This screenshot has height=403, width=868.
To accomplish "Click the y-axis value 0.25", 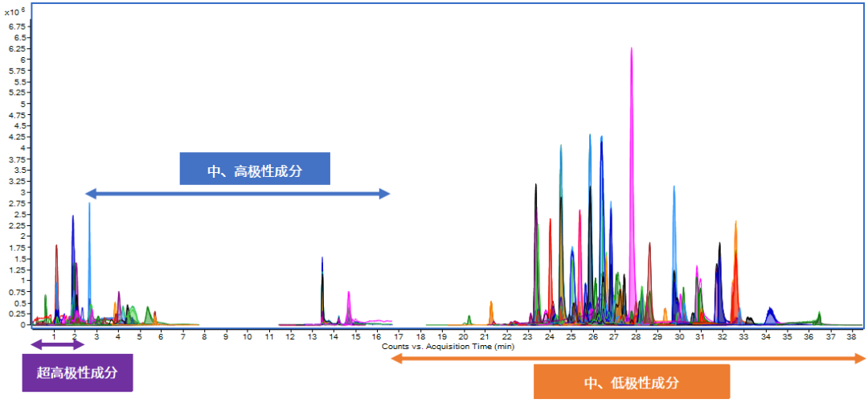I will pyautogui.click(x=15, y=314).
